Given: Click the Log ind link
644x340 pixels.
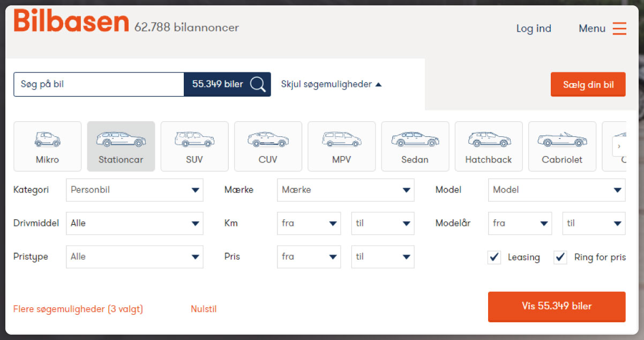Looking at the screenshot, I should click(x=534, y=28).
